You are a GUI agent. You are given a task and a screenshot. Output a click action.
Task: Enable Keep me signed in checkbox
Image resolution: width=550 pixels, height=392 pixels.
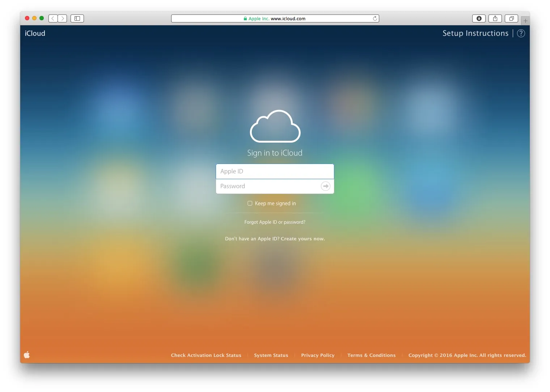250,203
